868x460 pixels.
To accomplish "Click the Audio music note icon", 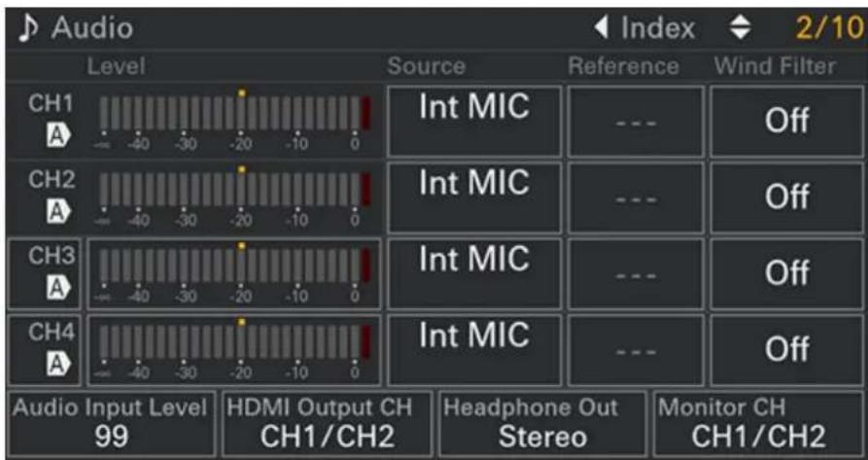I will coord(27,29).
